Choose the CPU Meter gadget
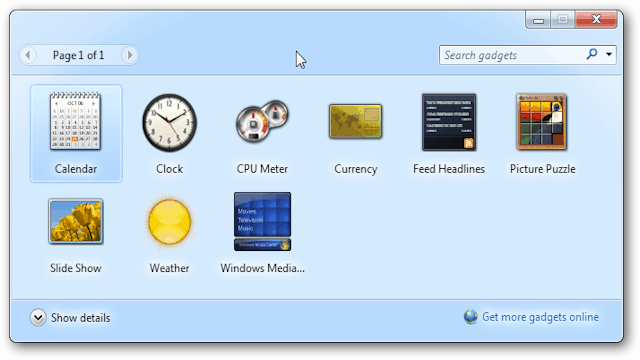Screen dimensions: 640x360 click(262, 121)
